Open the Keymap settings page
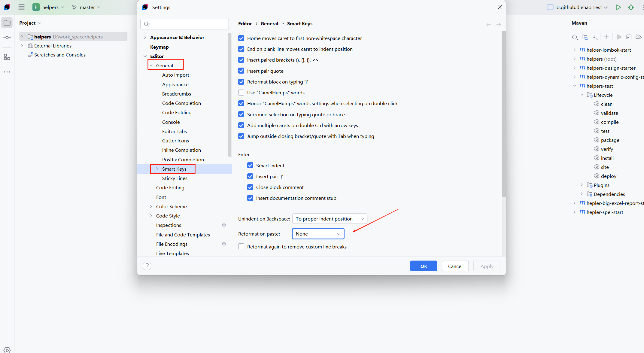 point(159,47)
